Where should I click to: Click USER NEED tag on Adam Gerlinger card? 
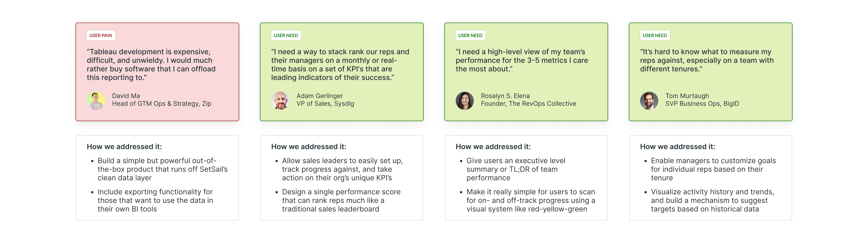tap(286, 35)
